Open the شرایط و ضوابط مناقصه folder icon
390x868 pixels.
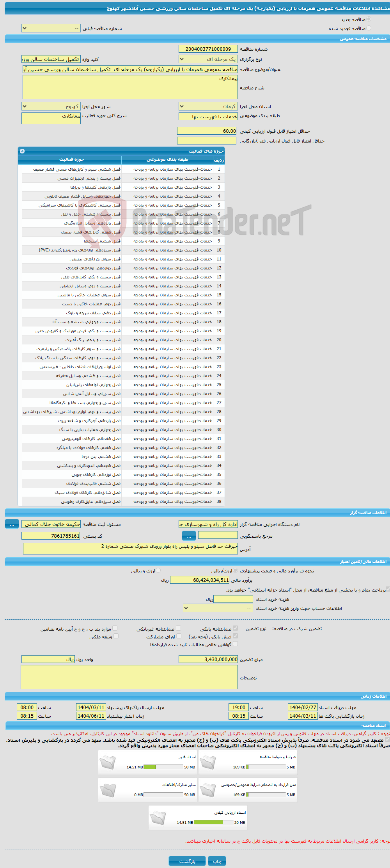pos(207,762)
